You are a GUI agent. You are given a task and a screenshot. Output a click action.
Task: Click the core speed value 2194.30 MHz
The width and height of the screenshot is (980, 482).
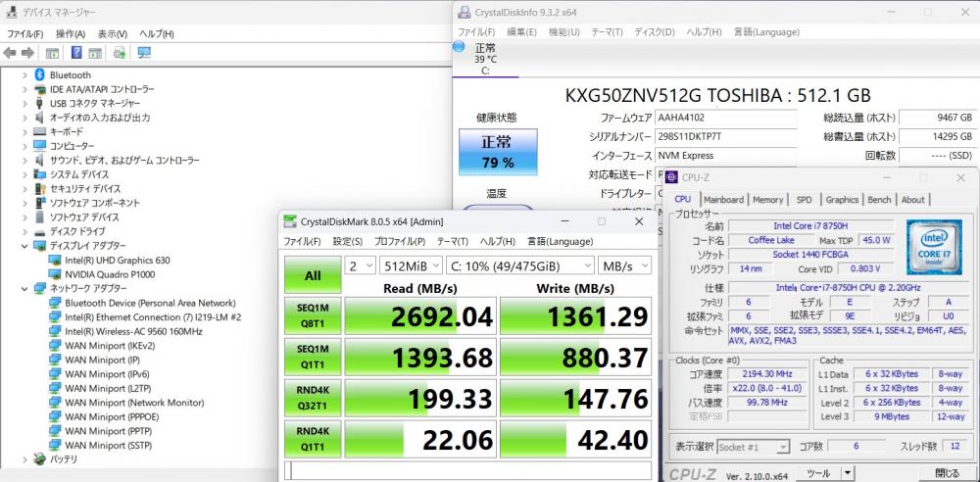coord(767,374)
